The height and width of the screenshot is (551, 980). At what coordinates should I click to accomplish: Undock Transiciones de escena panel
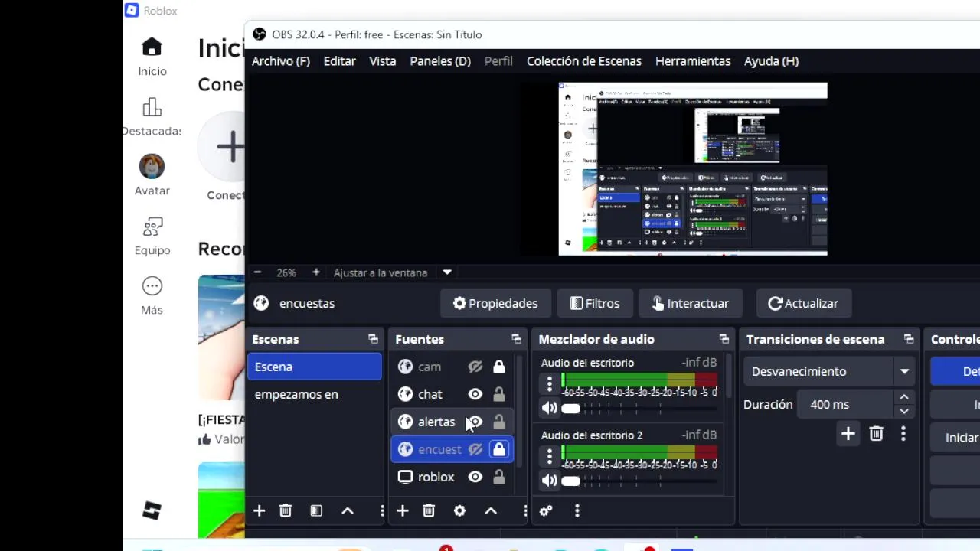click(909, 339)
